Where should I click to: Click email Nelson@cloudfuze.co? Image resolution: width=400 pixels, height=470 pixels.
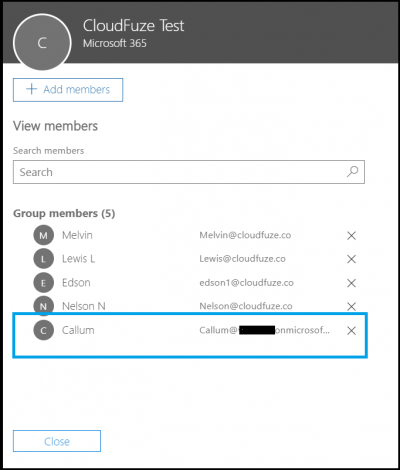(x=246, y=306)
